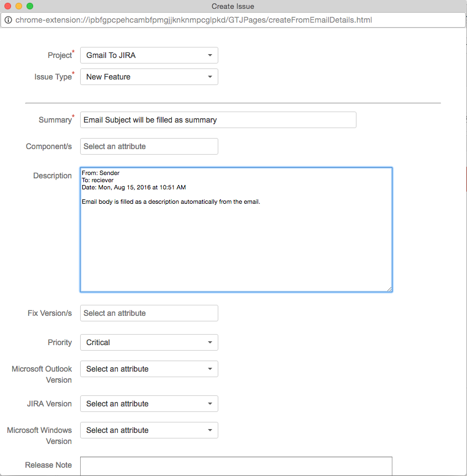This screenshot has height=476, width=467.
Task: Open the JIRA Version dropdown
Action: tap(149, 404)
